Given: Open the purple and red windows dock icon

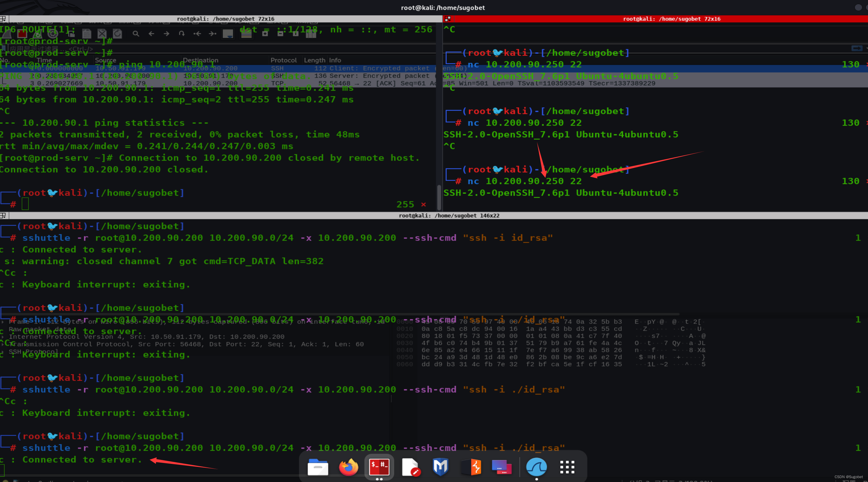Looking at the screenshot, I should [501, 467].
